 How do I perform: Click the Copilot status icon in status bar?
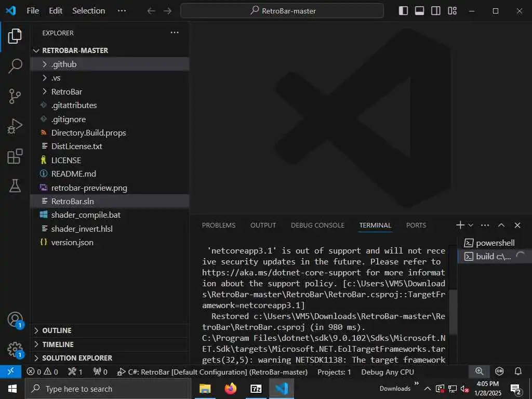tap(499, 371)
